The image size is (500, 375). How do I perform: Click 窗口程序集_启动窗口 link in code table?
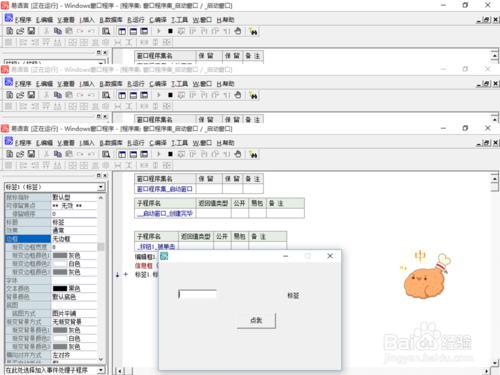[165, 189]
